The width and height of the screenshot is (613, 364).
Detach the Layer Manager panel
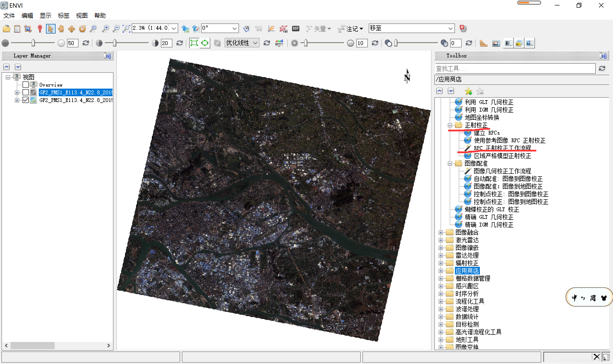coord(108,56)
